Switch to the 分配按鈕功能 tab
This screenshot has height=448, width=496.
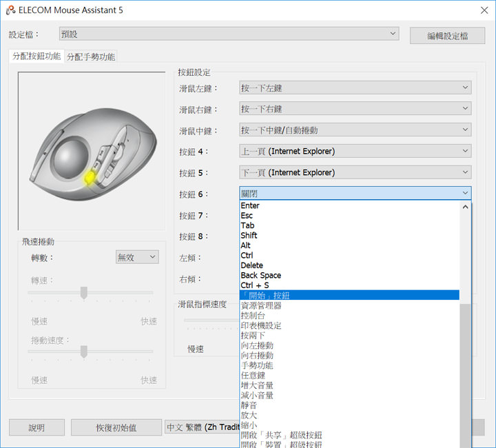[x=37, y=57]
